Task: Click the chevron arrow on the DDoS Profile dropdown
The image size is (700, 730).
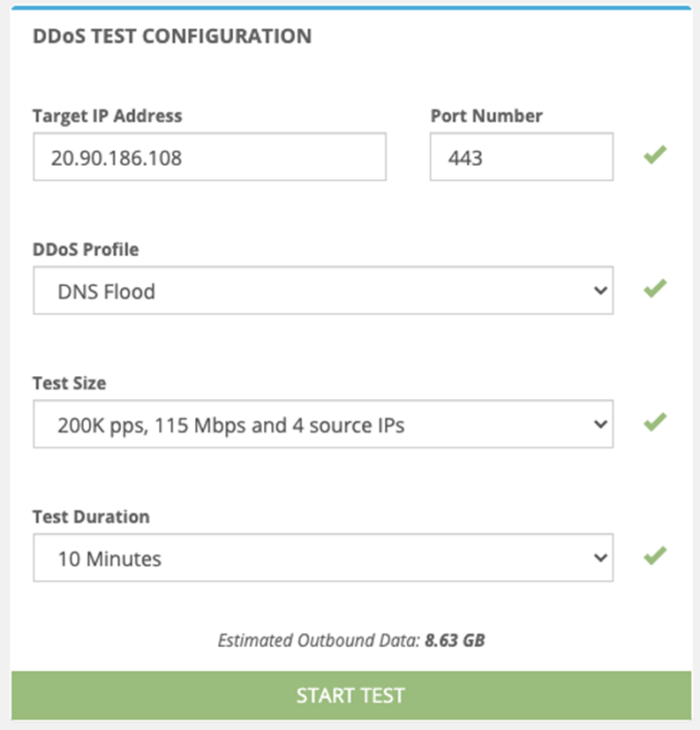Action: tap(601, 290)
